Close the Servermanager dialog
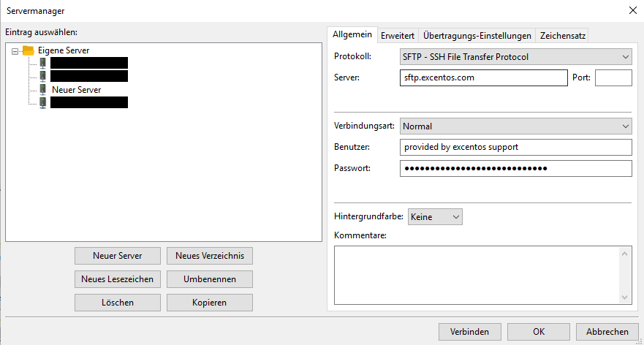The width and height of the screenshot is (644, 345). [x=633, y=11]
